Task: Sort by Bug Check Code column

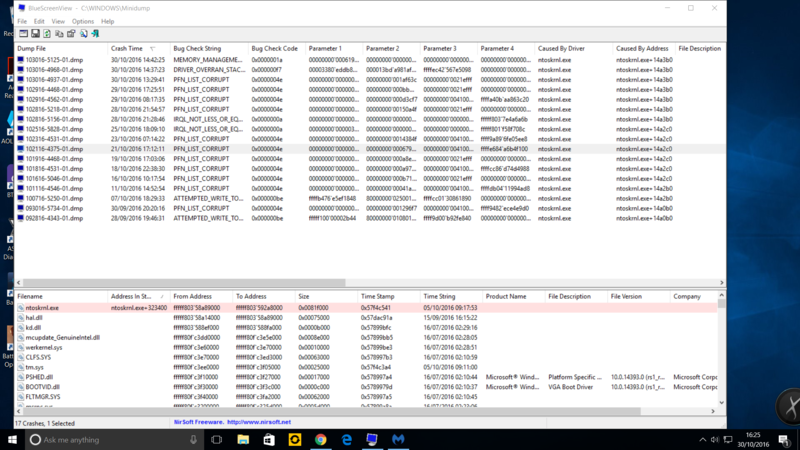Action: pos(277,48)
